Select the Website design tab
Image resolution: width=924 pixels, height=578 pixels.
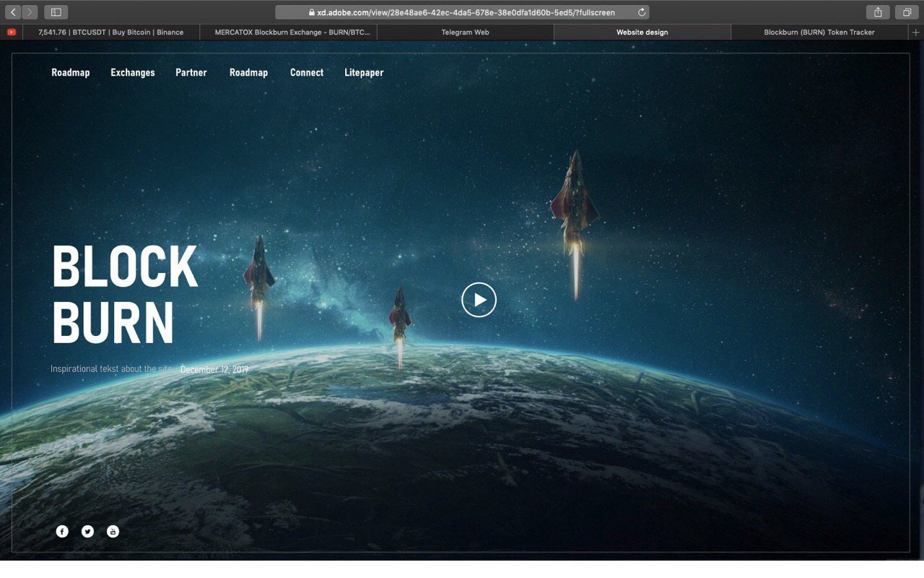(x=642, y=33)
